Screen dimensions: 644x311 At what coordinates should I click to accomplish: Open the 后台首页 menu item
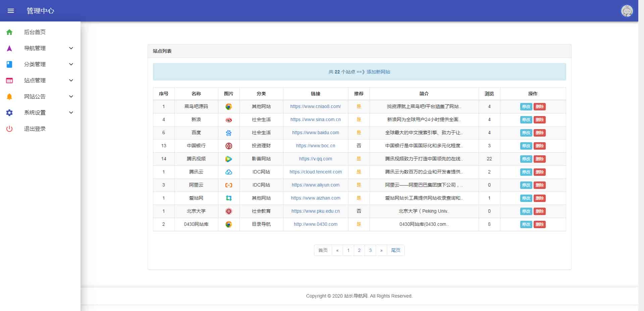pyautogui.click(x=35, y=32)
